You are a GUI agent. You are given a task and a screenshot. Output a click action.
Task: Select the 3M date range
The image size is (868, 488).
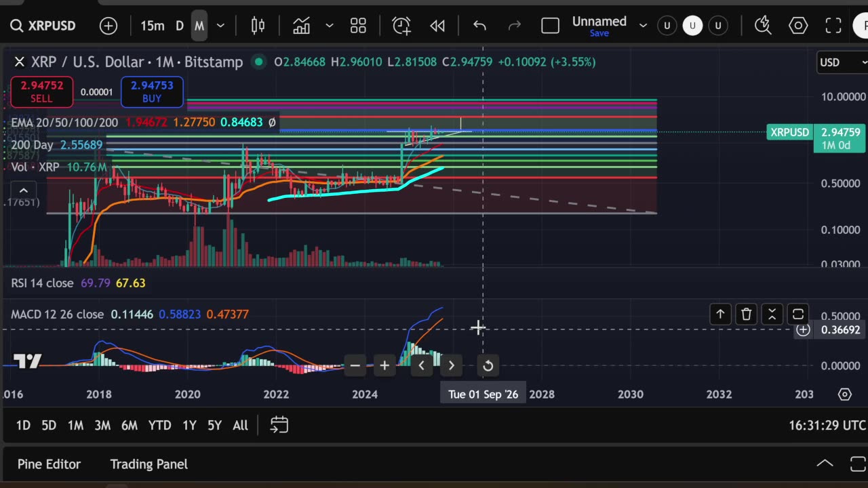102,425
